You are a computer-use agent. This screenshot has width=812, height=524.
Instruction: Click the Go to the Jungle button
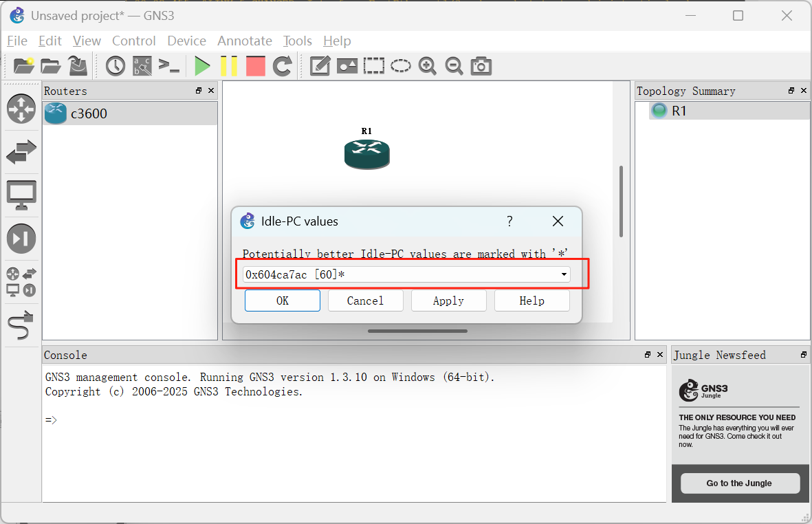[740, 483]
